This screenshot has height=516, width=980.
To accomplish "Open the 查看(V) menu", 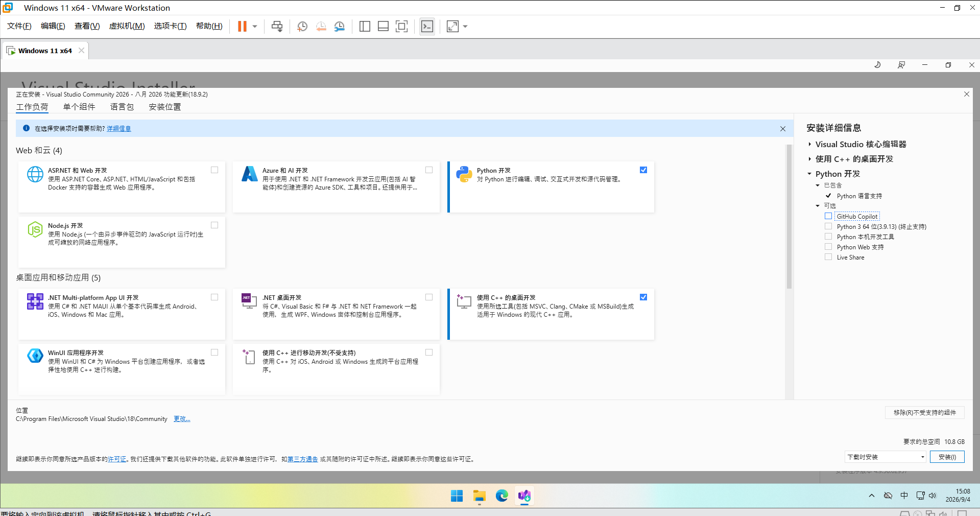I will click(x=87, y=26).
